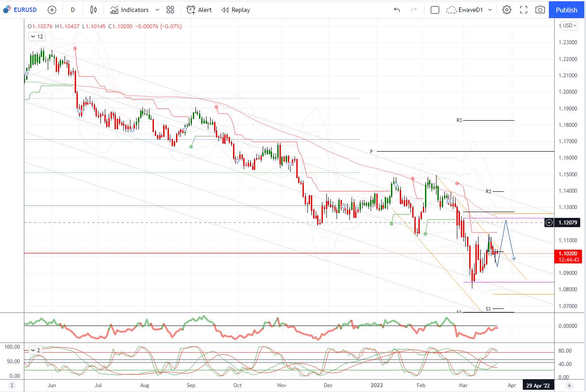586x392 pixels.
Task: Open the EwaveD1 saved layout menu
Action: tap(471, 10)
